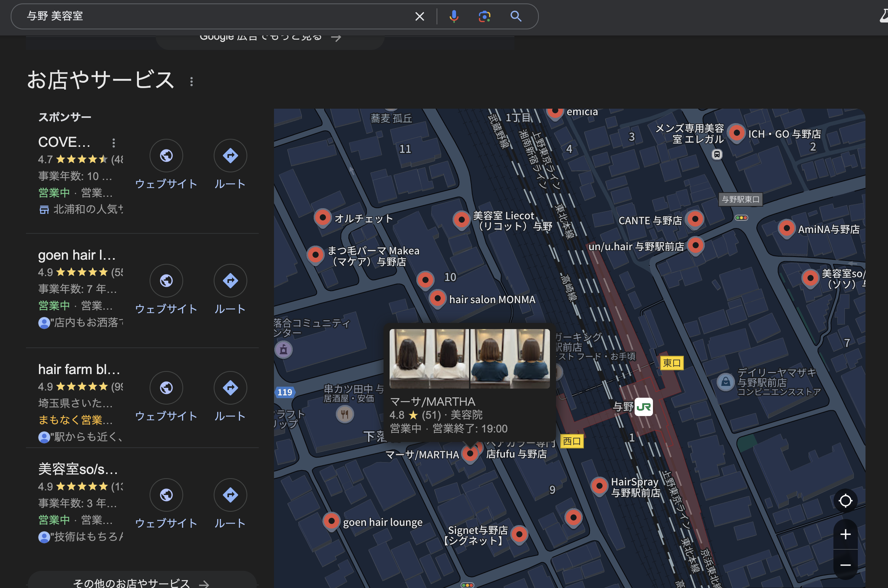888x588 pixels.
Task: Select the un/u.hair 与野駅前店 pin
Action: [x=695, y=246]
